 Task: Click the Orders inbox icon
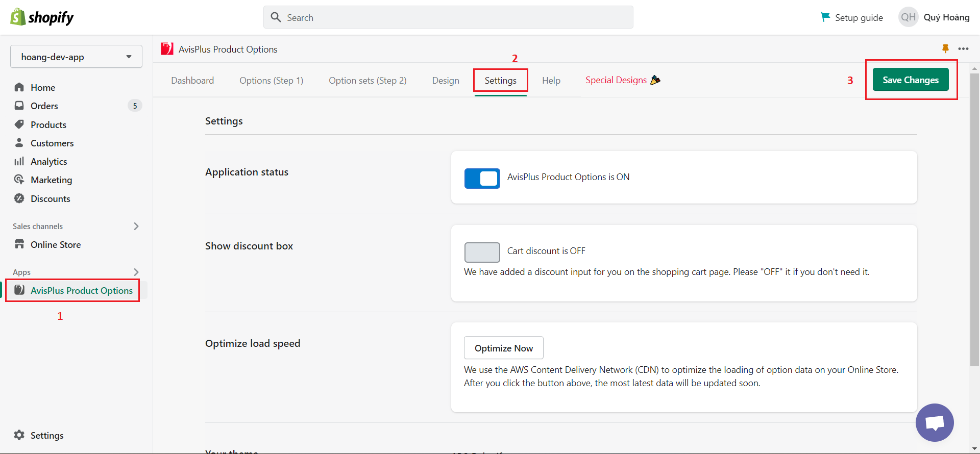click(x=19, y=106)
